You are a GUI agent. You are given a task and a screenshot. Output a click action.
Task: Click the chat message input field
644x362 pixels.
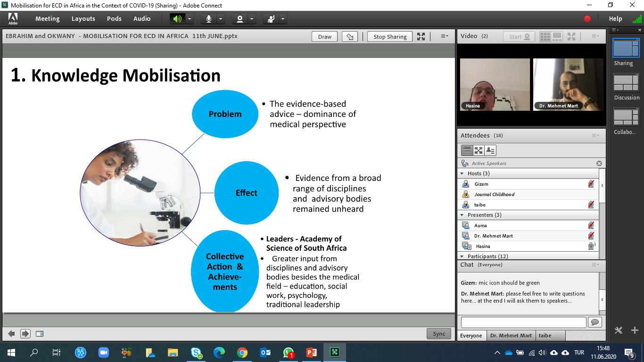[523, 322]
